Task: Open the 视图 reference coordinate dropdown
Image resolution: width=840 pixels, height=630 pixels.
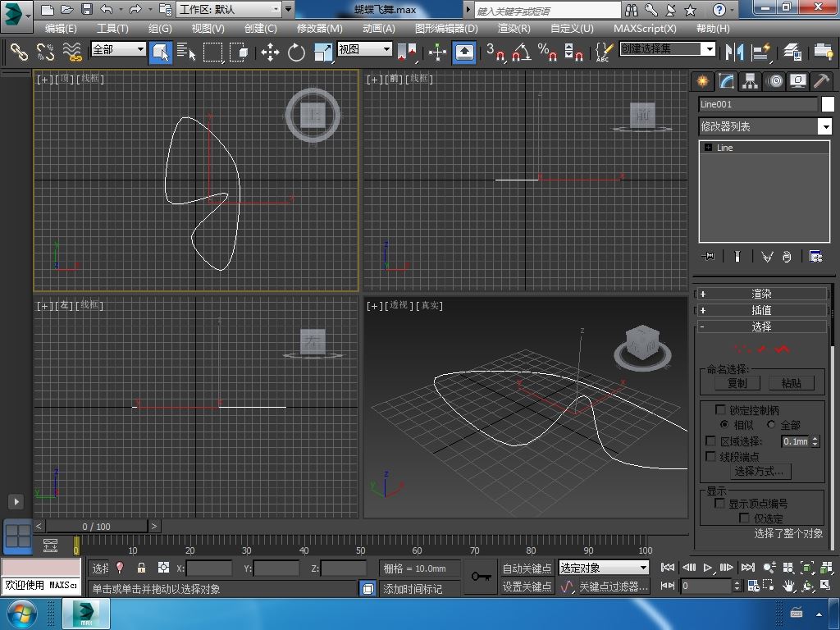Action: (x=365, y=49)
